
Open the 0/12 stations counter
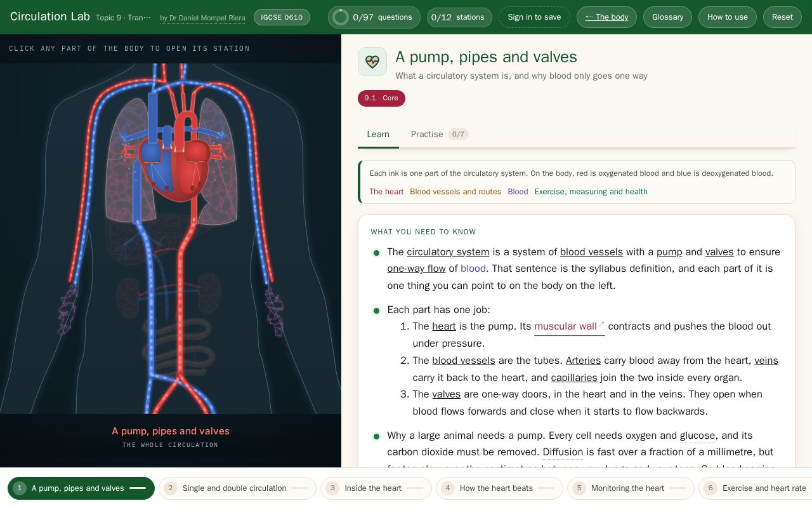click(x=459, y=17)
